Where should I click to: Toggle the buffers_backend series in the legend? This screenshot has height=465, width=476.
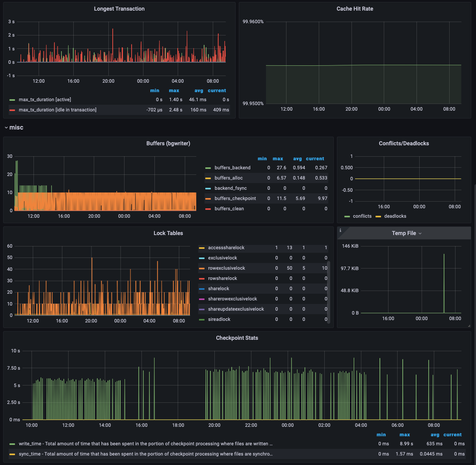click(232, 168)
